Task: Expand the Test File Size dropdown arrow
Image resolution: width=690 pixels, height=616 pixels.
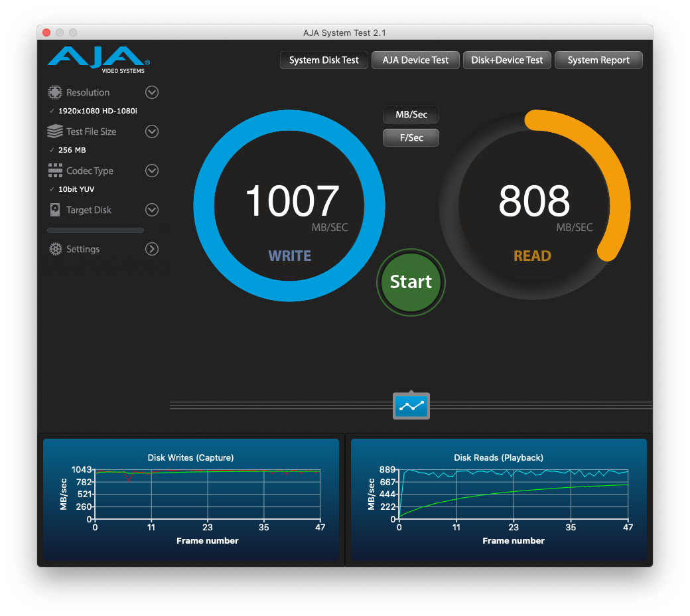Action: click(152, 131)
